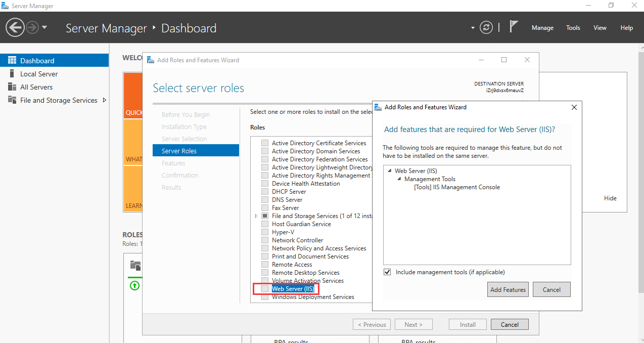The width and height of the screenshot is (644, 343).
Task: Select Local Server in the sidebar
Action: tap(54, 73)
